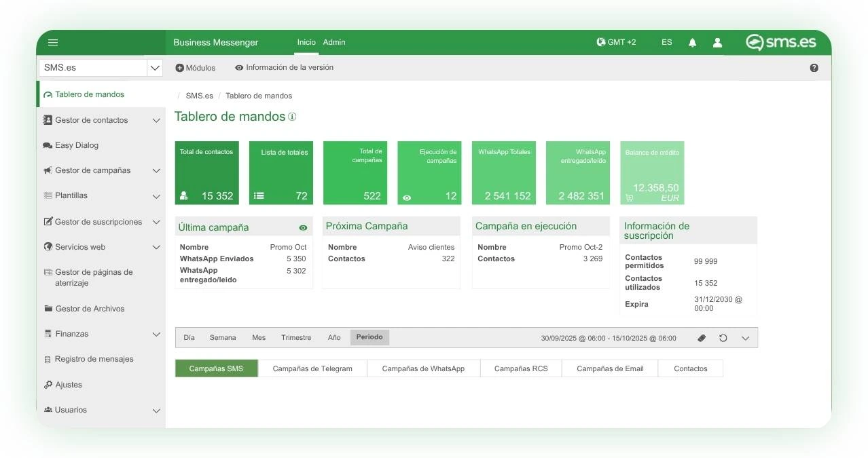This screenshot has width=868, height=458.
Task: Click the Aviso clientes campaign name
Action: (x=431, y=247)
